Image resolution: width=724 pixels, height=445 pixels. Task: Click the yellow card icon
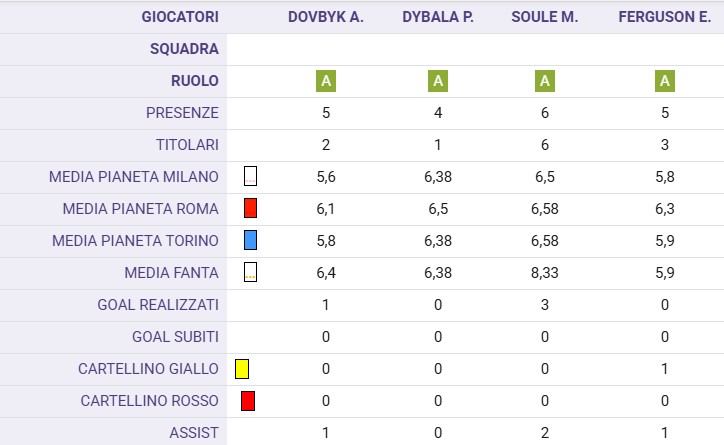[x=242, y=369]
